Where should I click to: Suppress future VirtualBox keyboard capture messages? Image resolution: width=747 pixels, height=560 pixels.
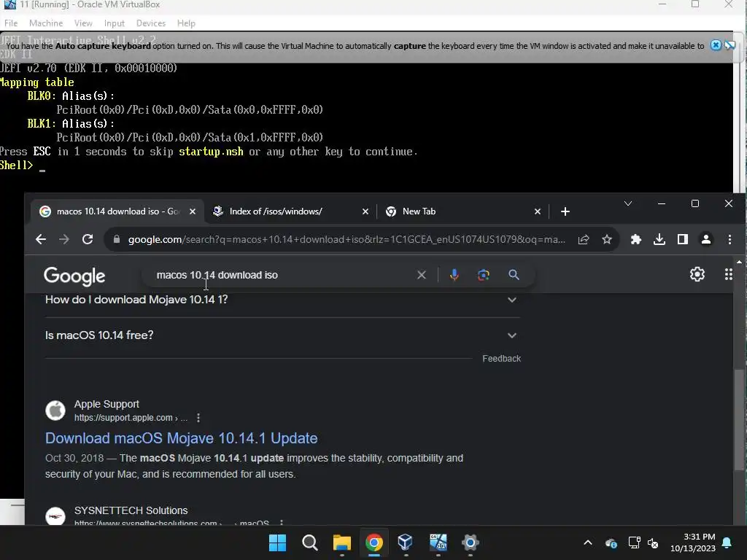[x=729, y=45]
